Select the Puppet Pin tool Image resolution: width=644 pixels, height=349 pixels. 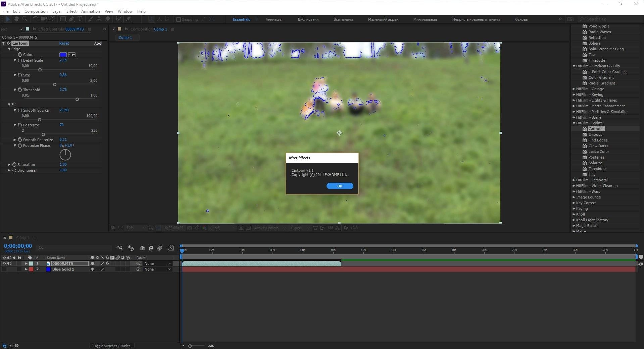coord(128,19)
